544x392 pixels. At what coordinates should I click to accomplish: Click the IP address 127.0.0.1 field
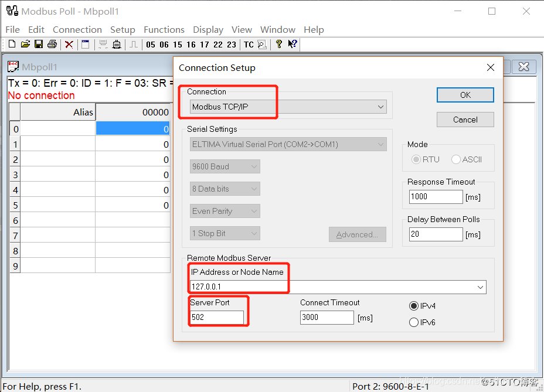(338, 287)
